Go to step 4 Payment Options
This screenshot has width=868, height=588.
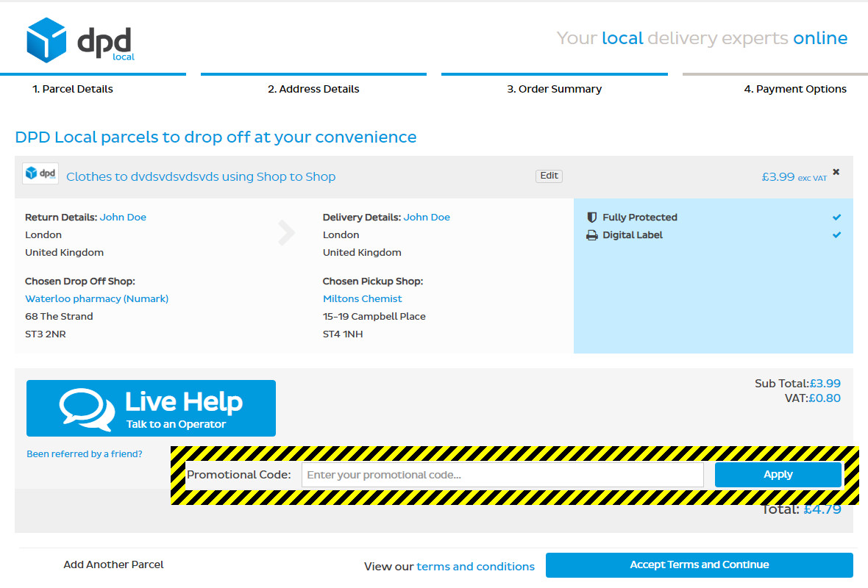tap(795, 89)
